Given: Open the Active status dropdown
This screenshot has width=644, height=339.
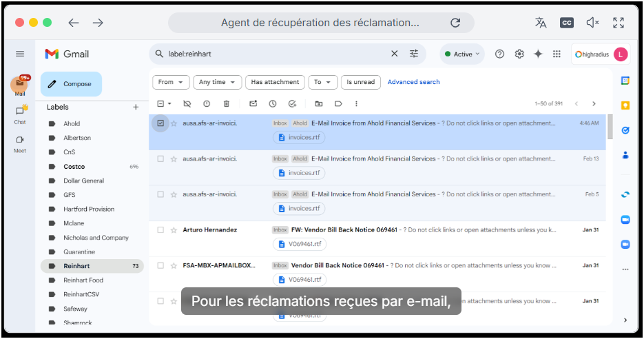Looking at the screenshot, I should [463, 54].
